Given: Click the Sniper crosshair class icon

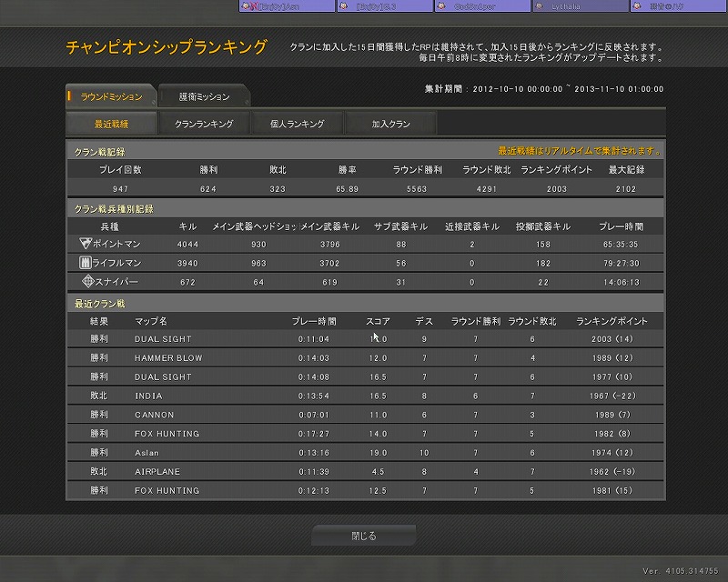Looking at the screenshot, I should click(86, 282).
